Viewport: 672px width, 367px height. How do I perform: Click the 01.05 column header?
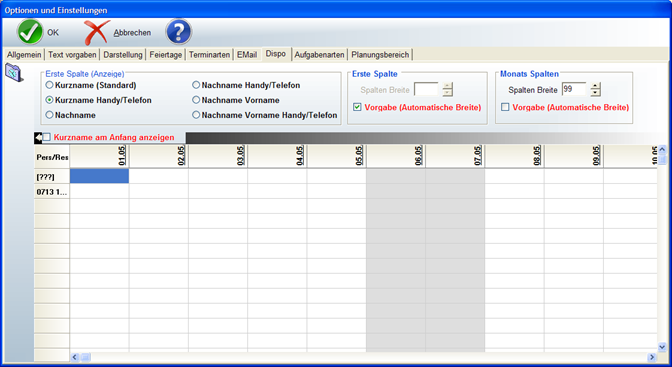click(x=99, y=156)
